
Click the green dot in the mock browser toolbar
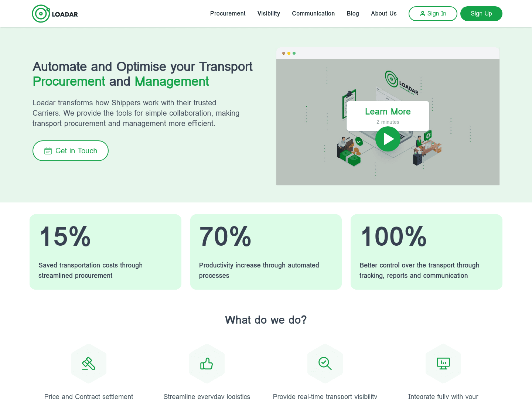294,53
